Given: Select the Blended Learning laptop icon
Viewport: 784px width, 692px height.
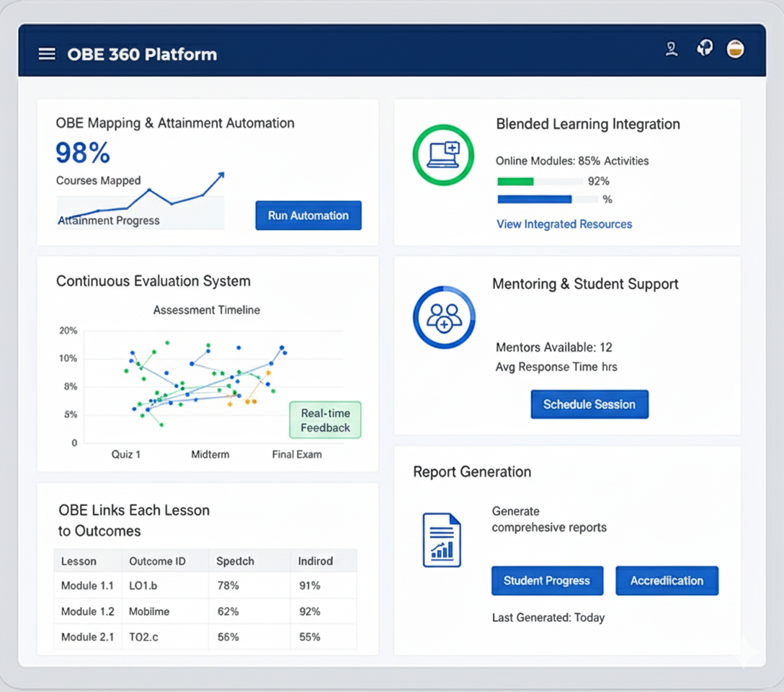Looking at the screenshot, I should coord(442,154).
